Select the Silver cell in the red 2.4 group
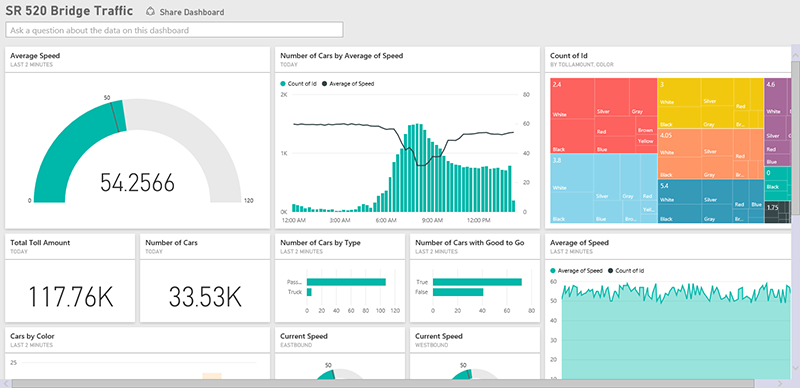Viewport: 800px width, 388px height. click(x=612, y=97)
